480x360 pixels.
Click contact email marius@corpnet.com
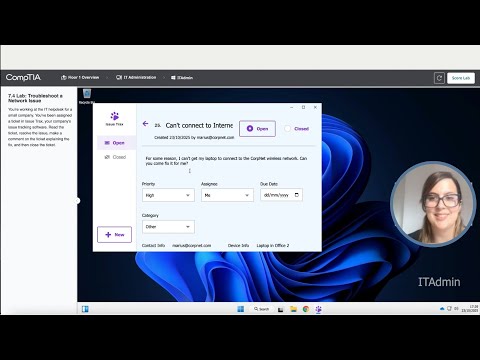click(191, 245)
